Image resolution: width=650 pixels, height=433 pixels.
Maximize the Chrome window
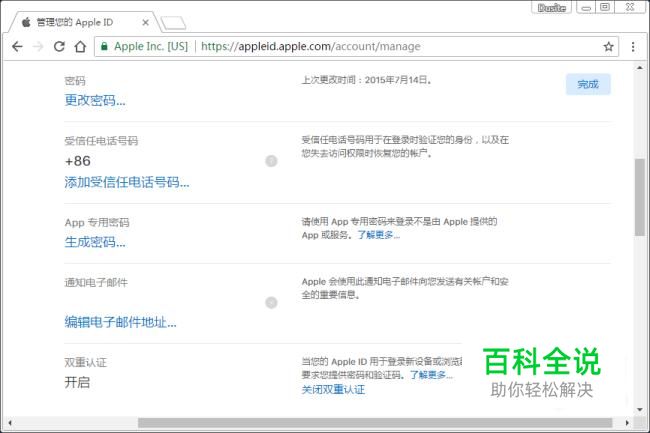coord(605,7)
